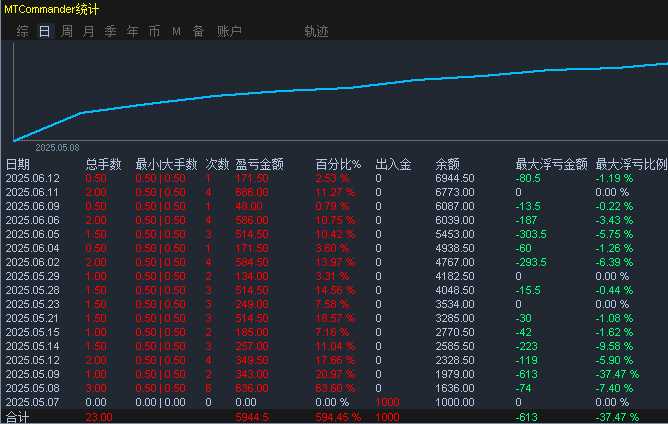Click the floating loss value -293.5
The width and height of the screenshot is (668, 424).
point(531,262)
